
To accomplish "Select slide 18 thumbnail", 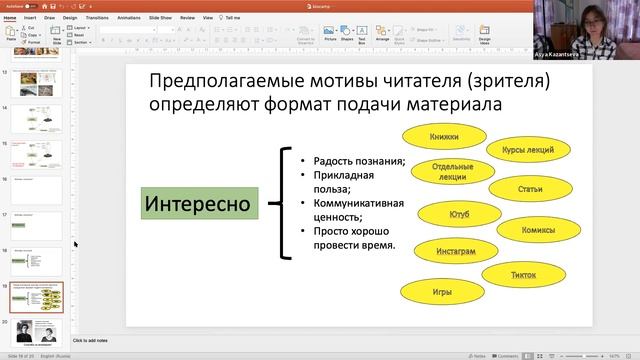I will pyautogui.click(x=36, y=261).
